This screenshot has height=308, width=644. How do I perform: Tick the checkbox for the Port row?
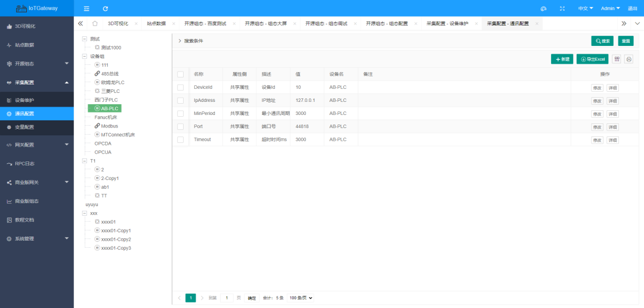pos(181,126)
